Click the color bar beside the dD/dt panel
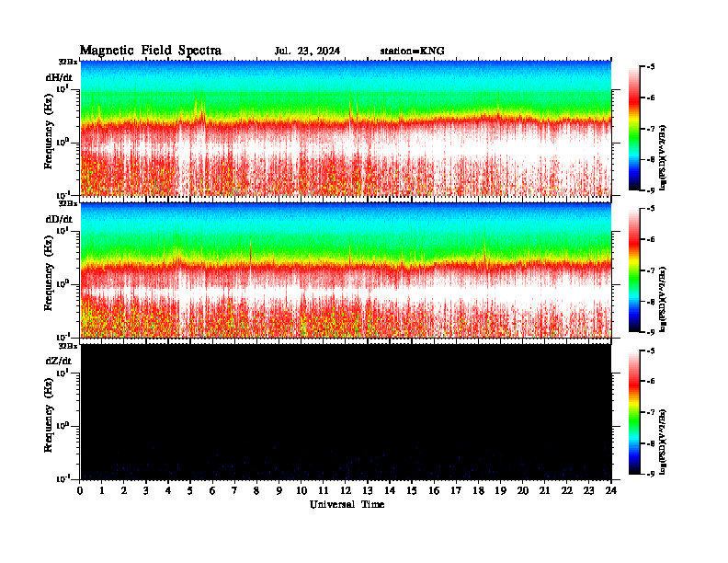This screenshot has height=563, width=728. [634, 270]
